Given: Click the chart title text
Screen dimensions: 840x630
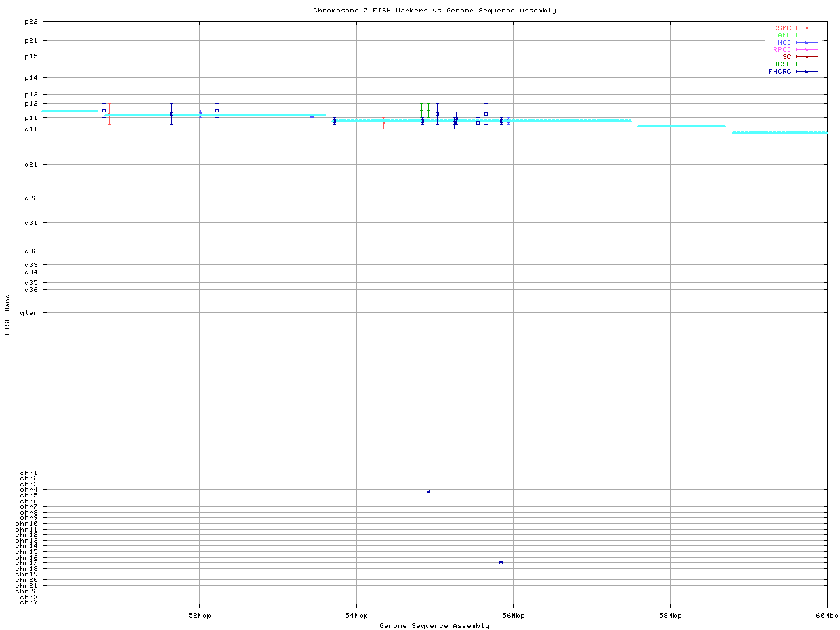Looking at the screenshot, I should pos(434,10).
